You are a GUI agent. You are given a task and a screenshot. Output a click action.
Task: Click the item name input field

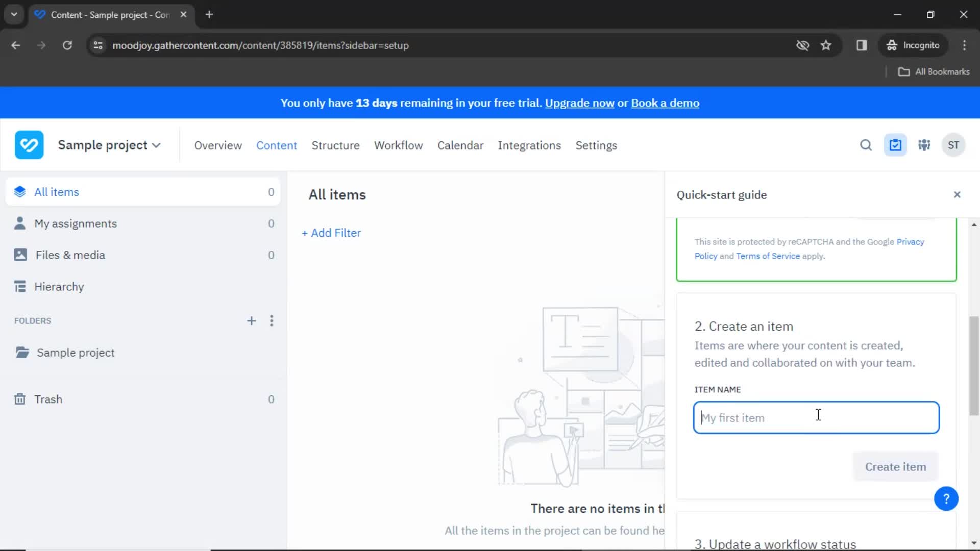click(x=817, y=417)
